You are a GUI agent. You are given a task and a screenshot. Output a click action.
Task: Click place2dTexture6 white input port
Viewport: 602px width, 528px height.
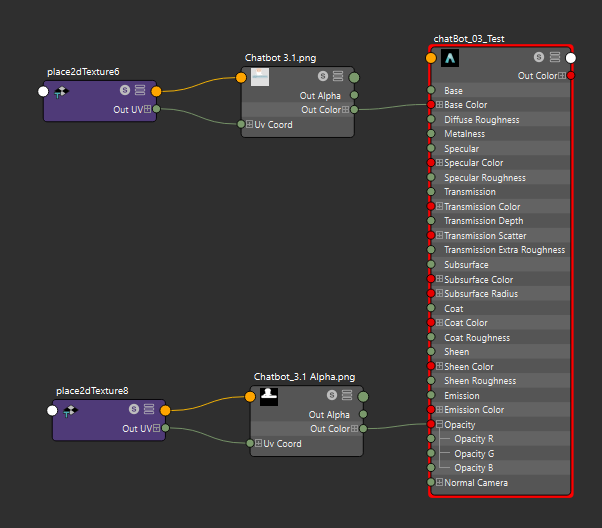click(x=43, y=91)
